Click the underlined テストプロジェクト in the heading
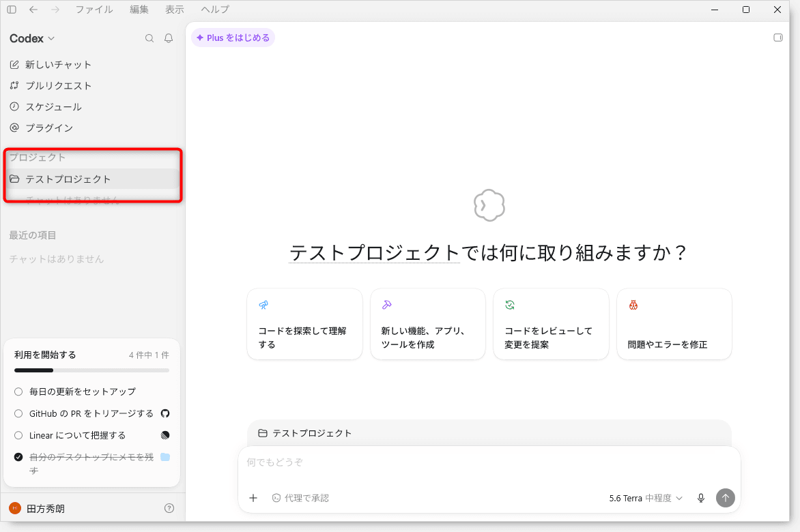 click(x=375, y=253)
